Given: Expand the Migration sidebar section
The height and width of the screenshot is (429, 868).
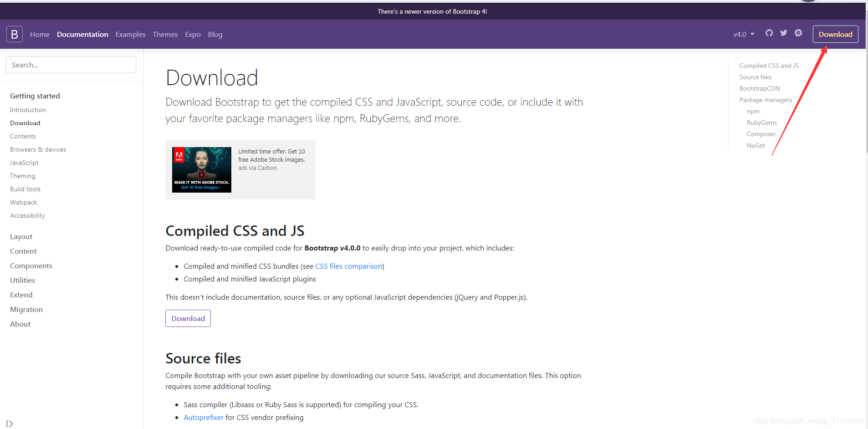Looking at the screenshot, I should pyautogui.click(x=26, y=309).
